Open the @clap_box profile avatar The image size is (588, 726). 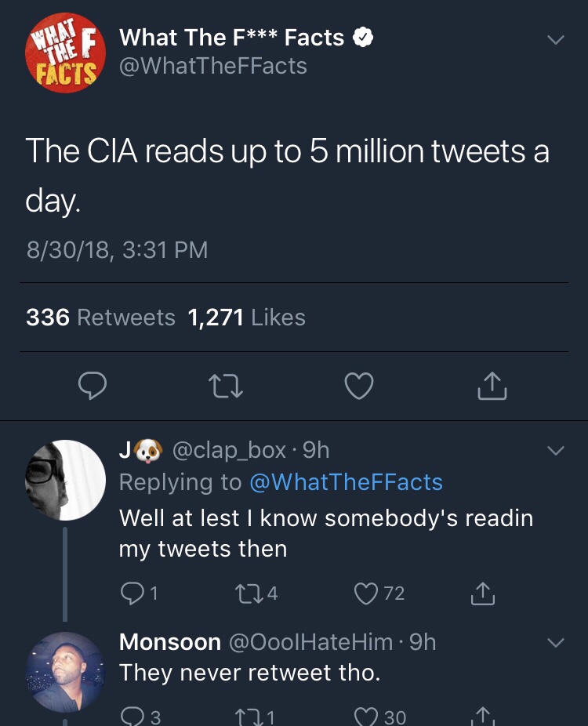[66, 480]
